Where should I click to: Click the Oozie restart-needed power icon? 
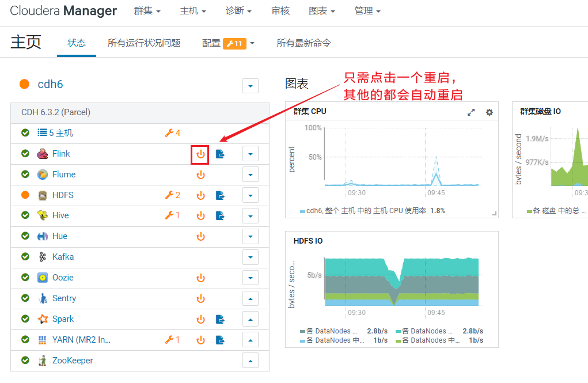[x=200, y=278]
